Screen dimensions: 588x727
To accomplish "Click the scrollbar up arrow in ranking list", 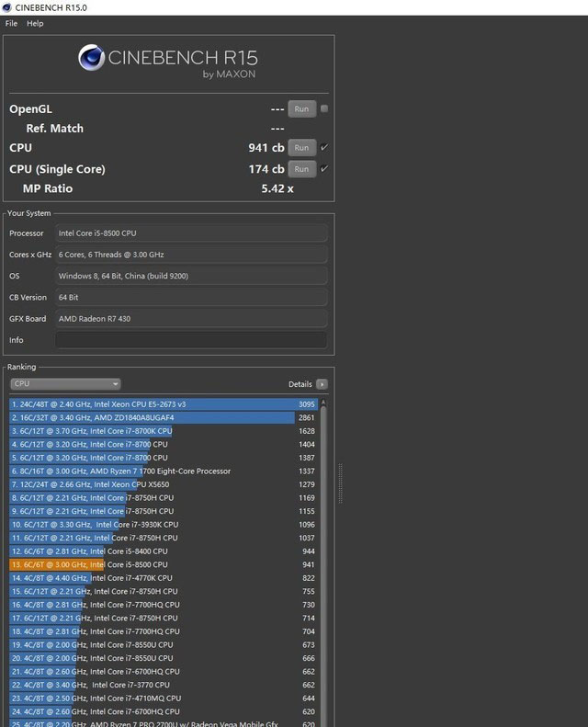I will [323, 402].
